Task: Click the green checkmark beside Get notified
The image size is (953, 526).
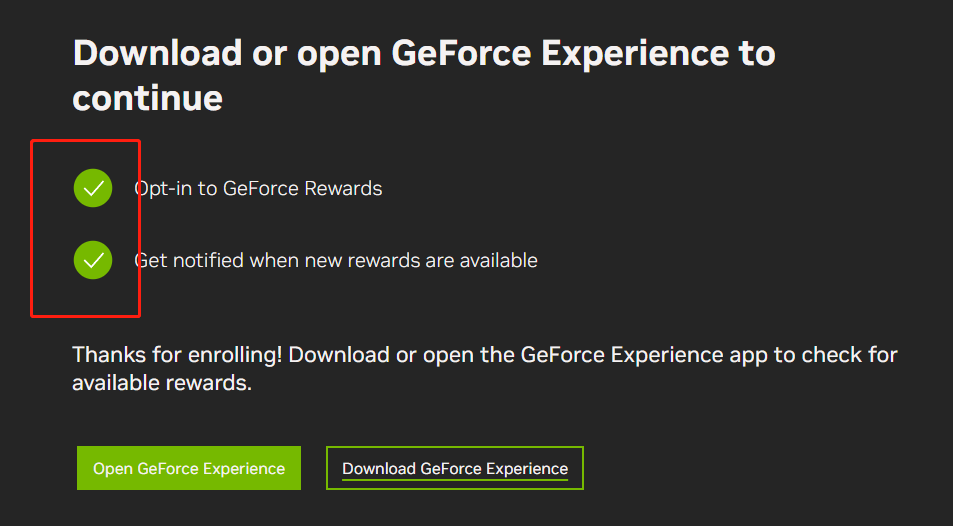Action: pyautogui.click(x=93, y=260)
